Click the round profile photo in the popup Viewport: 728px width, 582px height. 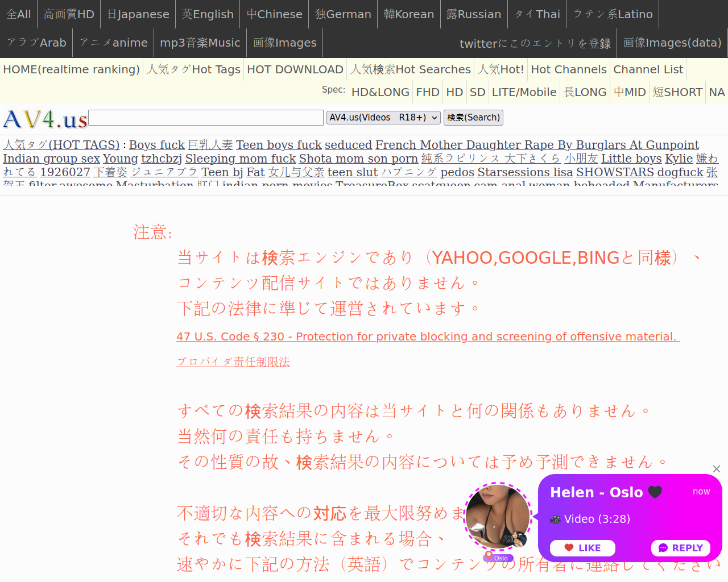coord(498,516)
